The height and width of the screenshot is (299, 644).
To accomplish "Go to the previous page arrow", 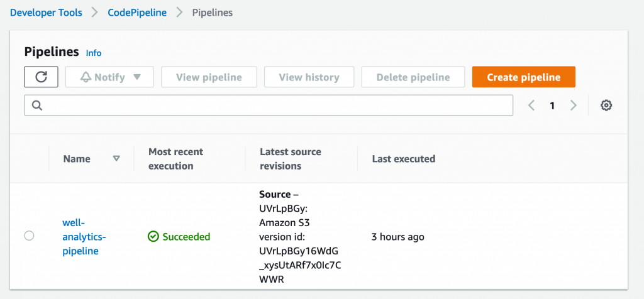I will (531, 106).
